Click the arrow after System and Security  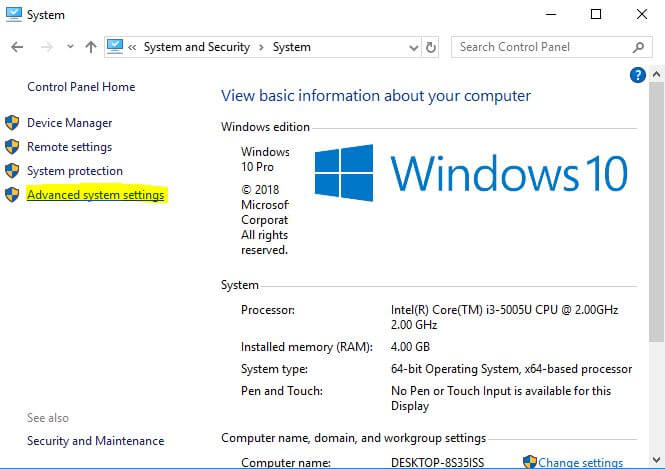261,47
